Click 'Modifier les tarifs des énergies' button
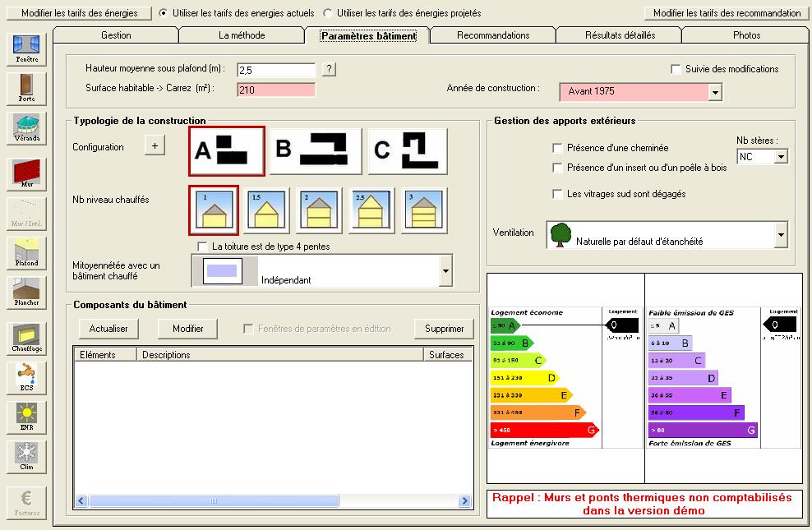Image resolution: width=812 pixels, height=530 pixels. point(79,13)
